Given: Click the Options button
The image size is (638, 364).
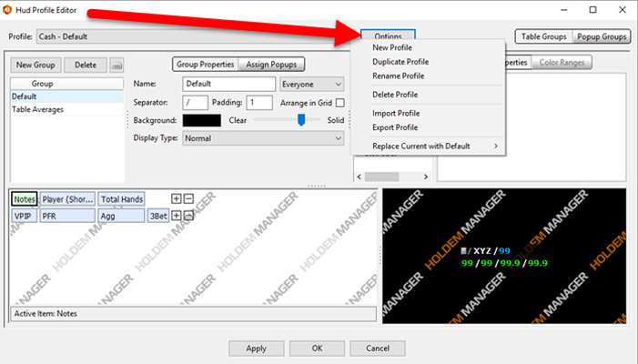Looking at the screenshot, I should point(388,35).
